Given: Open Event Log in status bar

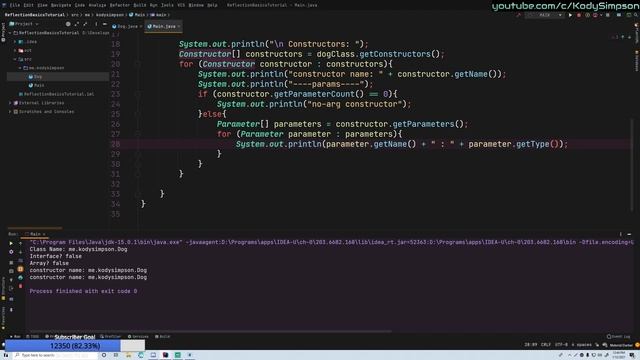Looking at the screenshot, I should pos(618,337).
